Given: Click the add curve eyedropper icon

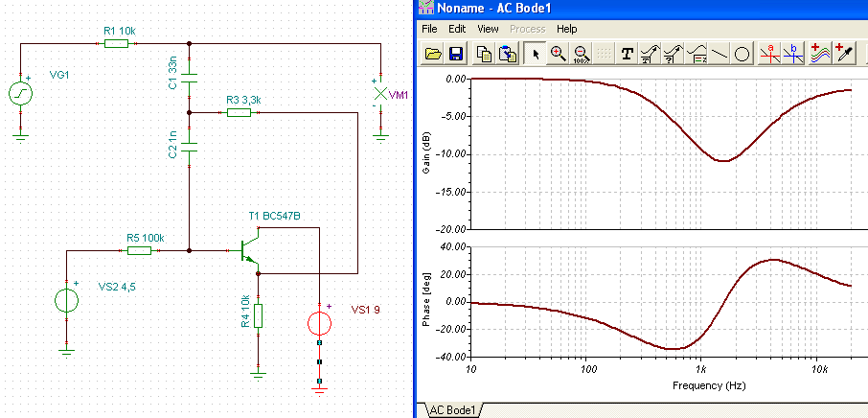Looking at the screenshot, I should 846,53.
